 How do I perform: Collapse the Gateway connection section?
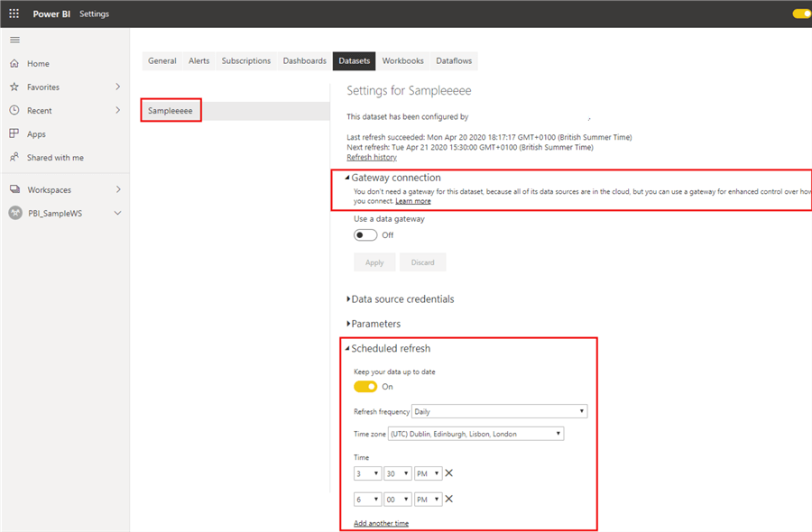347,178
